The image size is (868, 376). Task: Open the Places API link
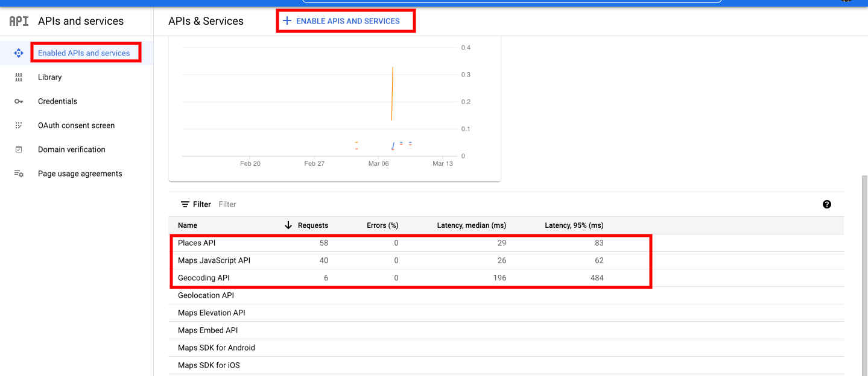(197, 243)
